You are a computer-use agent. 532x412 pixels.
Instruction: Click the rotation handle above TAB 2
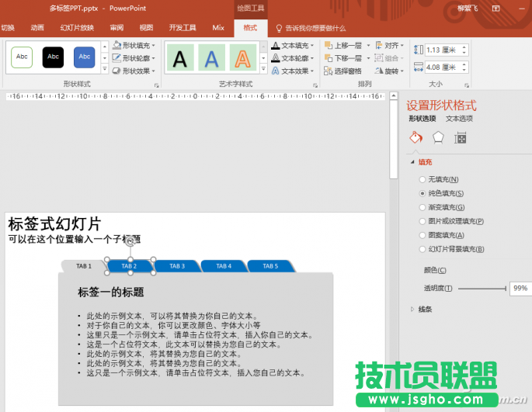[130, 241]
